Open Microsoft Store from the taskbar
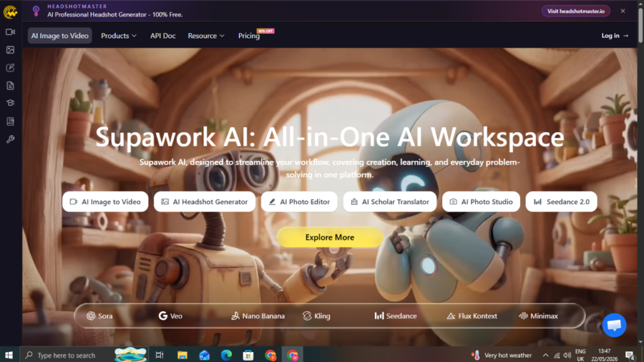644x362 pixels. tap(248, 355)
